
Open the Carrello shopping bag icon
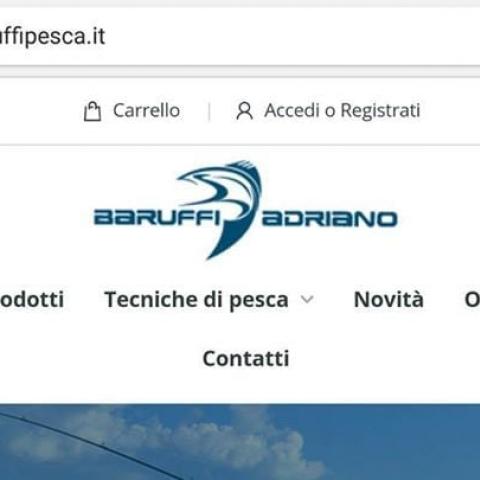[92, 111]
